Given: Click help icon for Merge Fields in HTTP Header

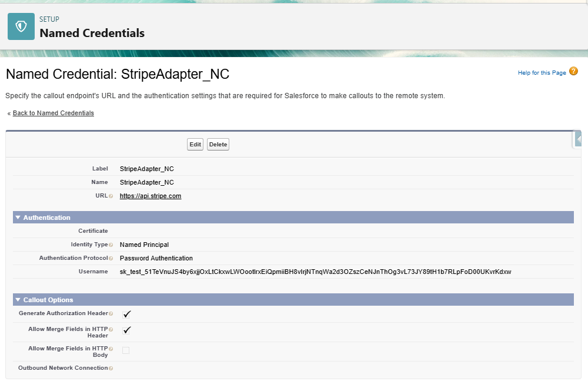Looking at the screenshot, I should coord(111,330).
